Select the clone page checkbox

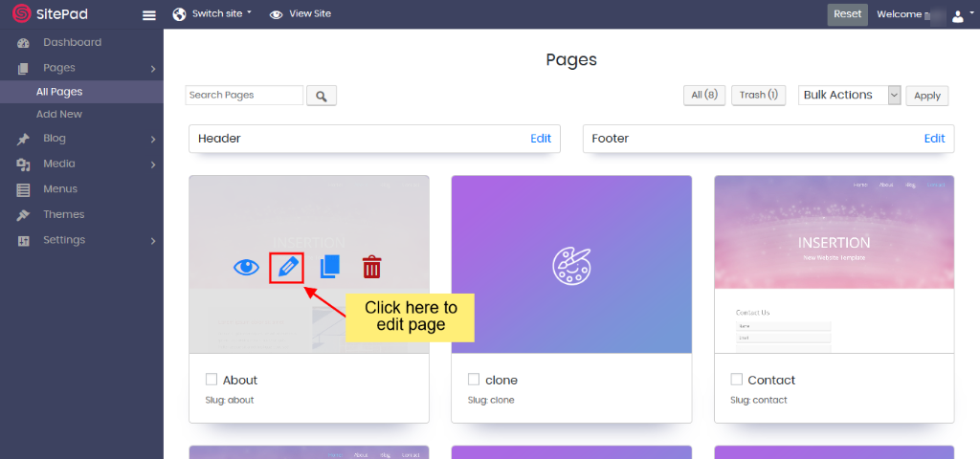coord(474,379)
